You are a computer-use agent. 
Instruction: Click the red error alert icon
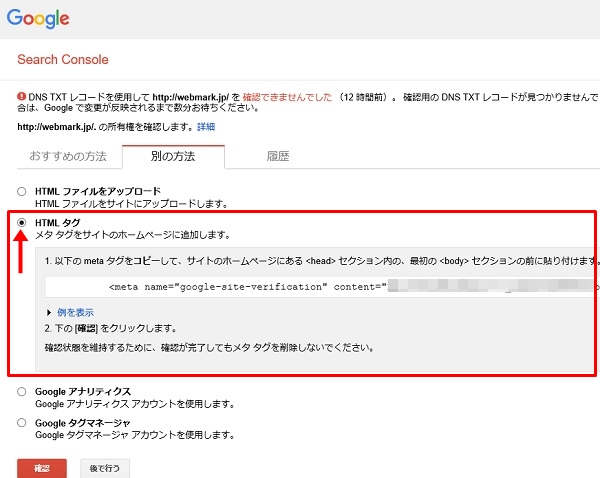pyautogui.click(x=21, y=96)
